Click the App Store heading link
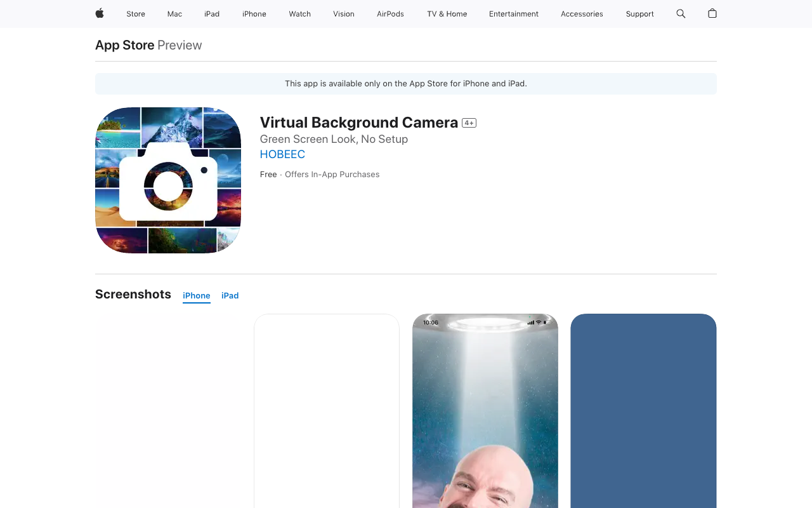 click(x=125, y=45)
